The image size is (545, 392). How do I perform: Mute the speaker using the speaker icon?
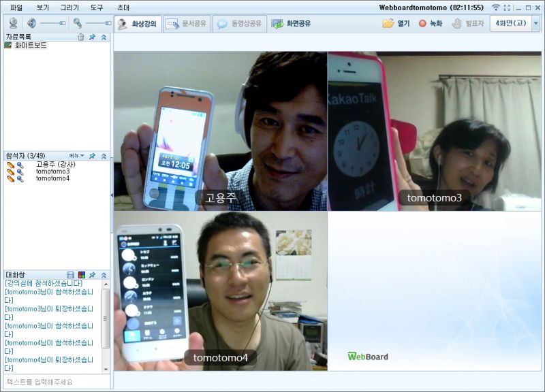coord(31,23)
